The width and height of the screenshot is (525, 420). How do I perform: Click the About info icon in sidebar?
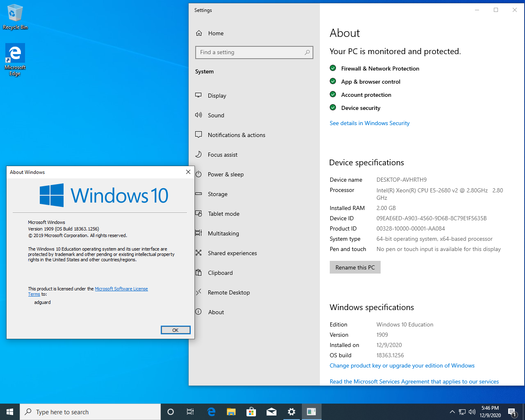[199, 312]
